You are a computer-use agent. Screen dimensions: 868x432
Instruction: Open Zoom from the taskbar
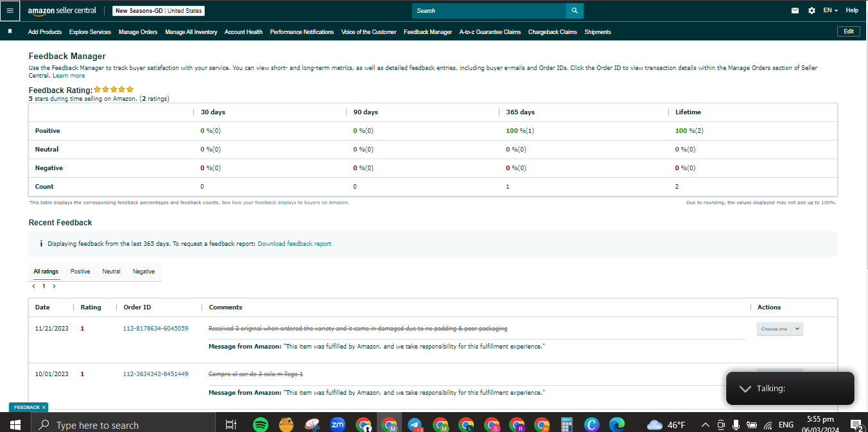[x=337, y=424]
